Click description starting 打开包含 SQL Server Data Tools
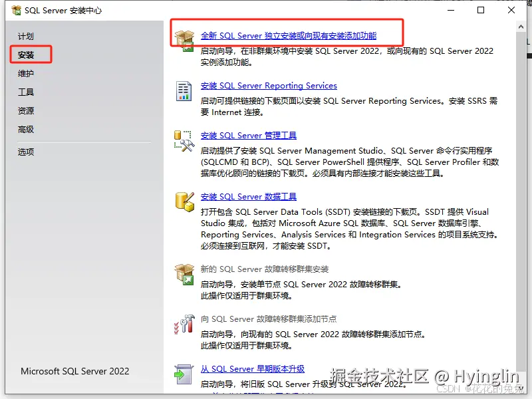This screenshot has width=532, height=399. [x=350, y=229]
